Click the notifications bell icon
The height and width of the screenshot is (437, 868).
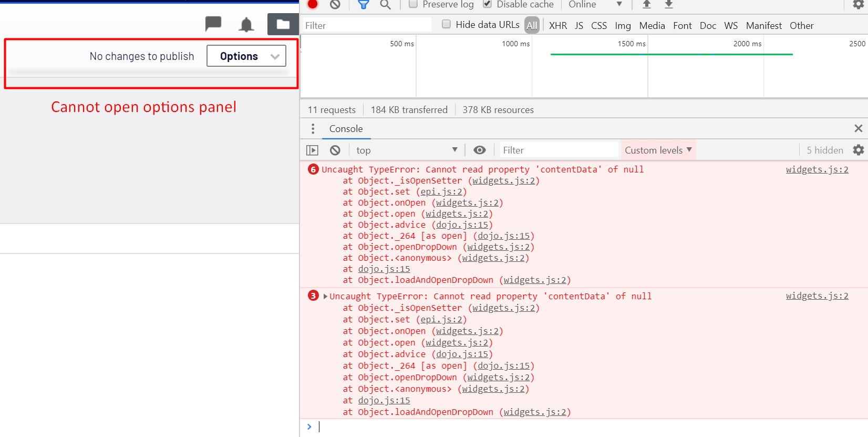[246, 25]
